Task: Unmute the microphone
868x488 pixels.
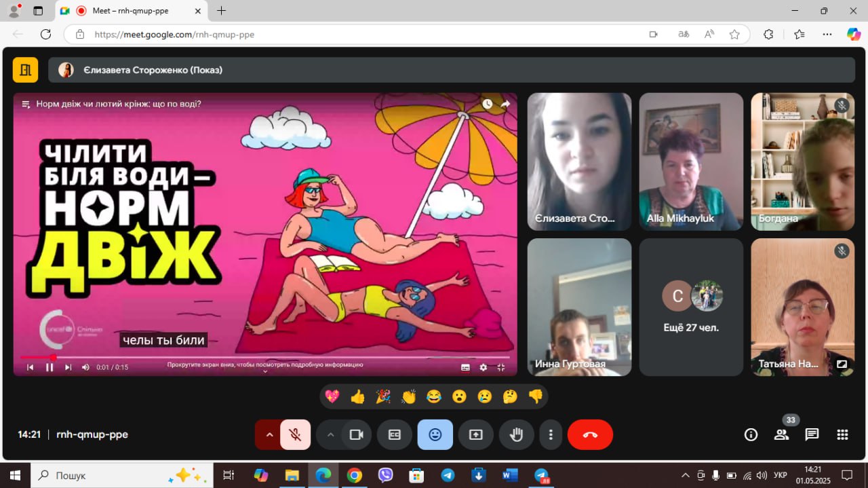Action: [295, 434]
